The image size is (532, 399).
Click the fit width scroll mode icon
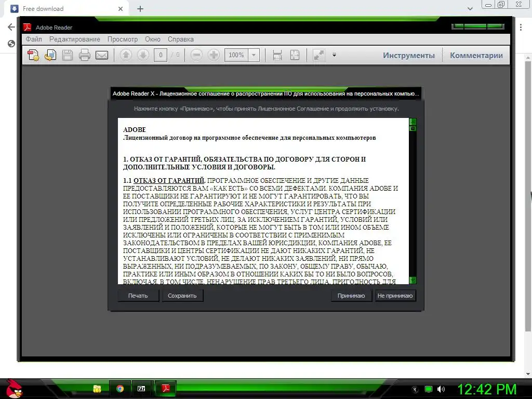[277, 55]
